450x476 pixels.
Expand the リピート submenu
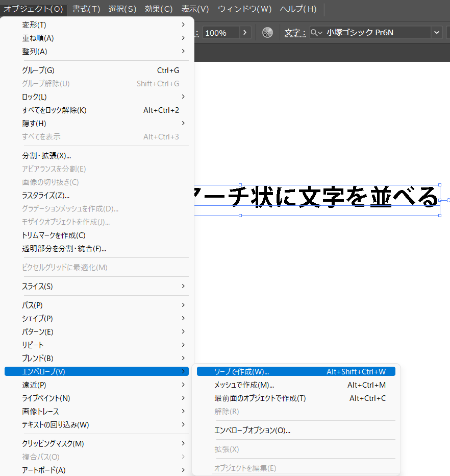(97, 345)
